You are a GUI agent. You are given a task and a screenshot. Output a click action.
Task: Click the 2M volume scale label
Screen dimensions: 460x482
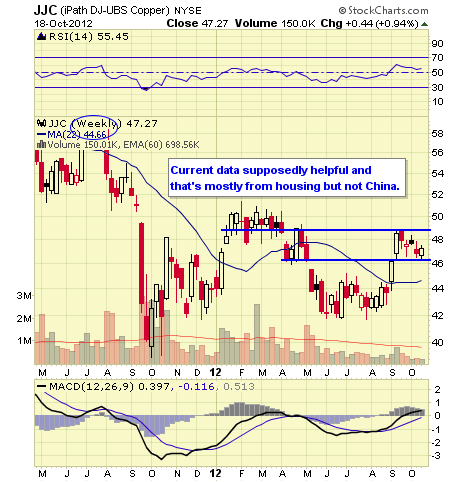coord(24,319)
